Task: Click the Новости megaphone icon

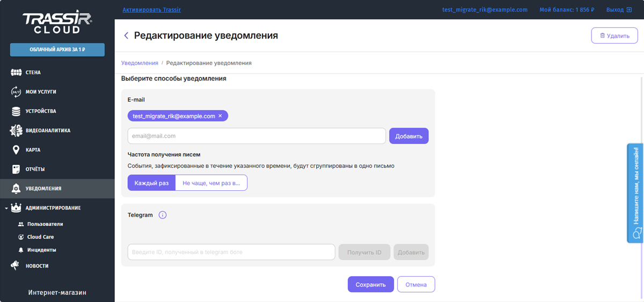Action: tap(16, 265)
